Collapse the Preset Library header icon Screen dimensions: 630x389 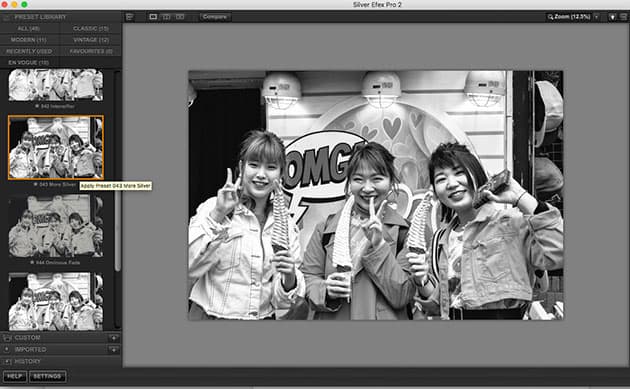(6, 17)
